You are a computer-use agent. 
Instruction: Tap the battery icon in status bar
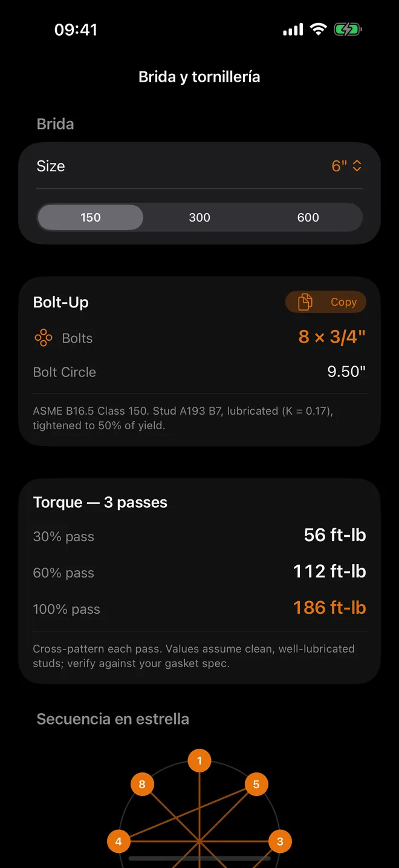(348, 29)
